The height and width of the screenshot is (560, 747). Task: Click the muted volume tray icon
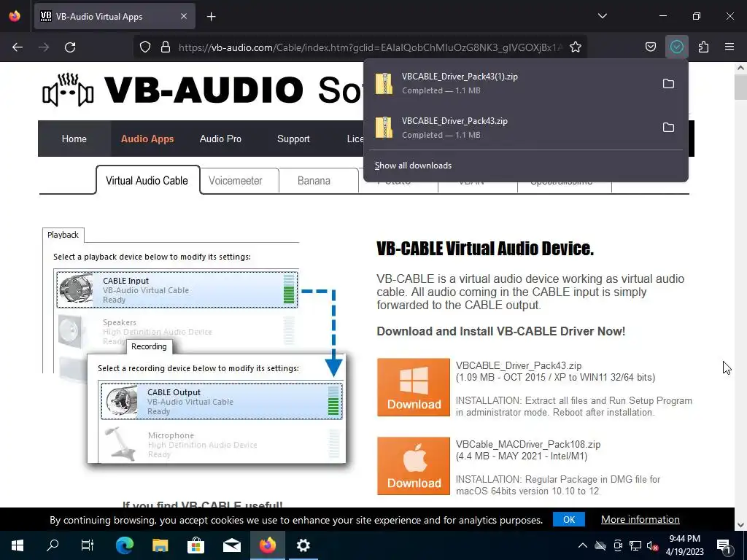[653, 545]
